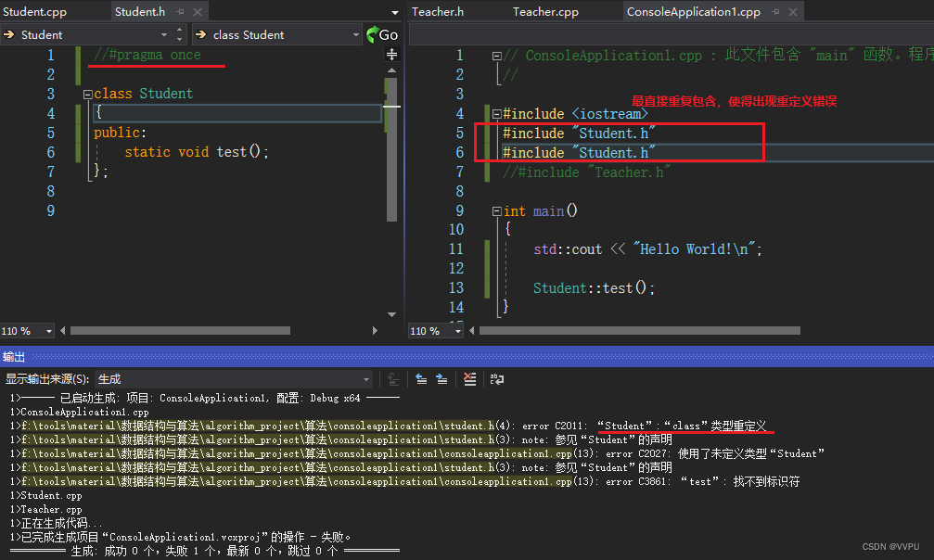Click the second #include "Student.h" on line 6
The image size is (934, 560).
[x=579, y=153]
